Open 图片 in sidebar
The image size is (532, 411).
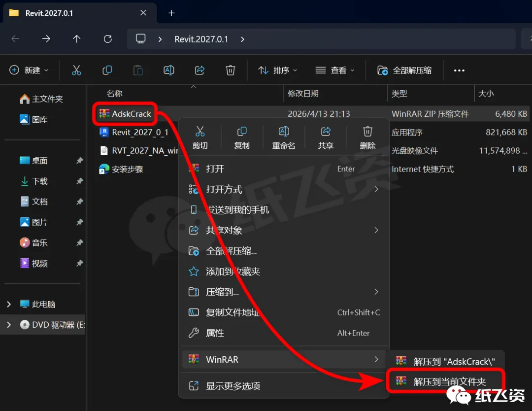click(33, 222)
